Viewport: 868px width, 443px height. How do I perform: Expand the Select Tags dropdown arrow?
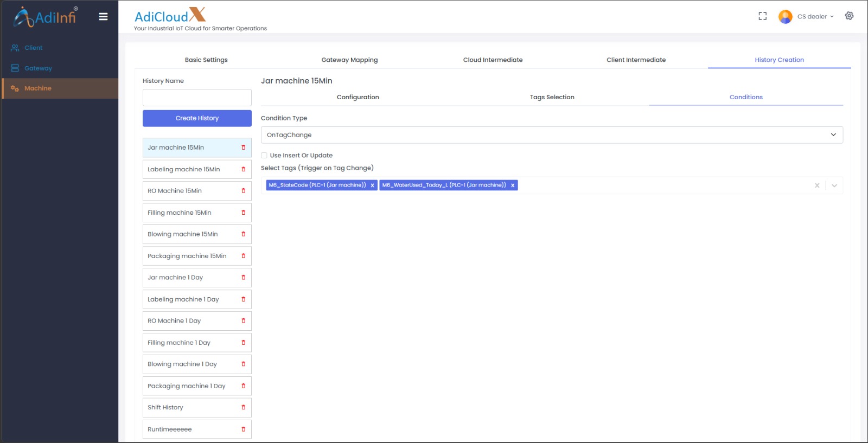pos(834,185)
